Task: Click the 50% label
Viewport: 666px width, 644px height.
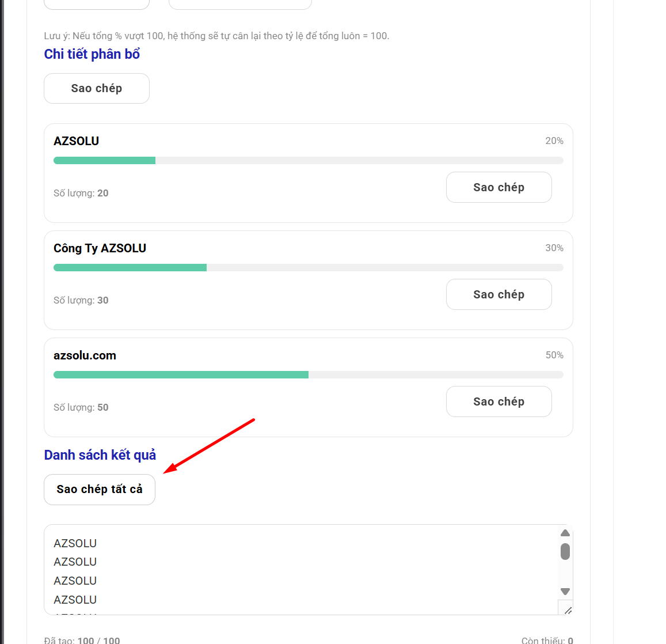Action: click(x=554, y=355)
